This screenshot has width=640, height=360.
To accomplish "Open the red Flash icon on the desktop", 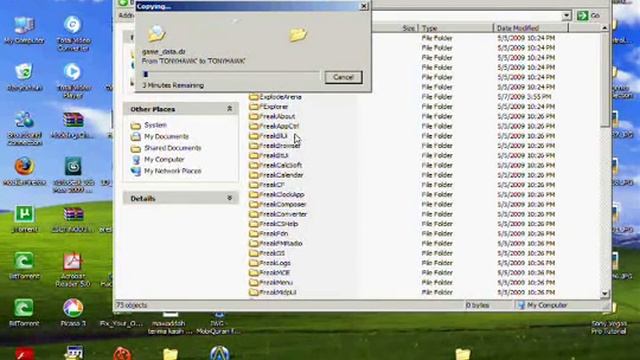I will (x=24, y=353).
